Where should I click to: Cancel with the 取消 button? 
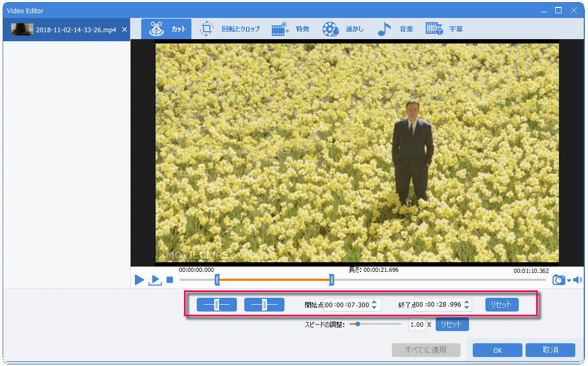[550, 350]
